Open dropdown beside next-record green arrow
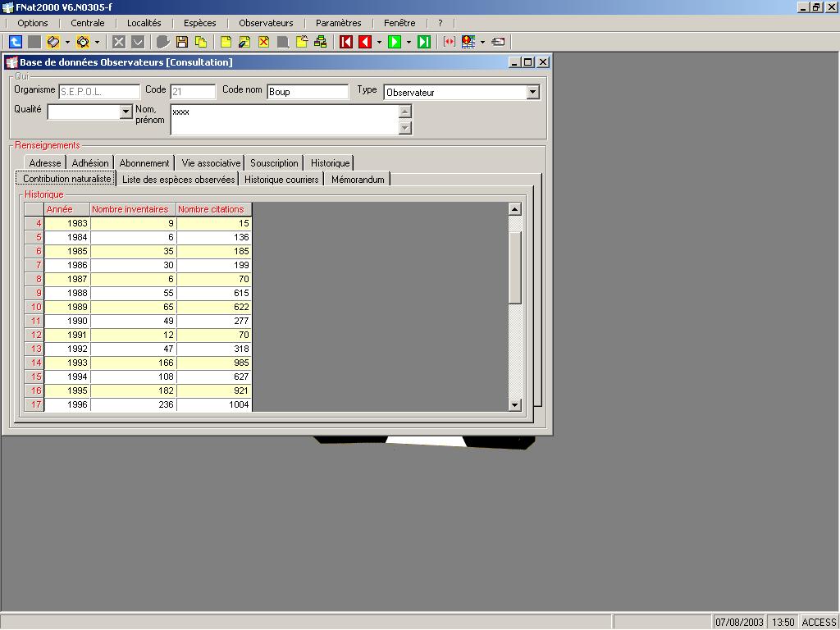The height and width of the screenshot is (630, 840). point(409,42)
